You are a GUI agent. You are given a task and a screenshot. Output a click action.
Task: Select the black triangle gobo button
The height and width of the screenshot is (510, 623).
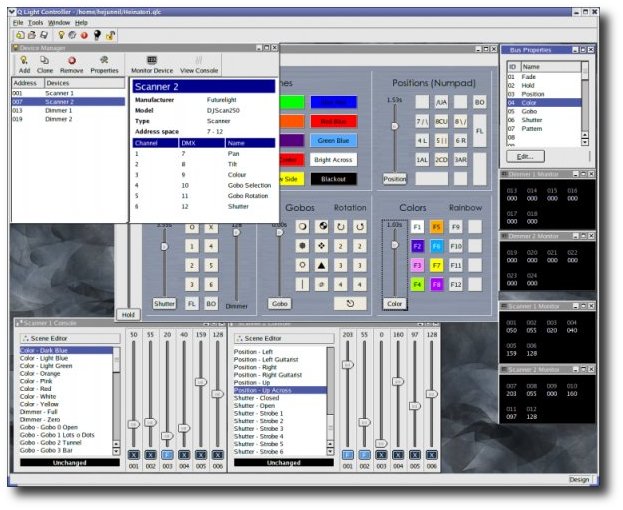[x=321, y=265]
